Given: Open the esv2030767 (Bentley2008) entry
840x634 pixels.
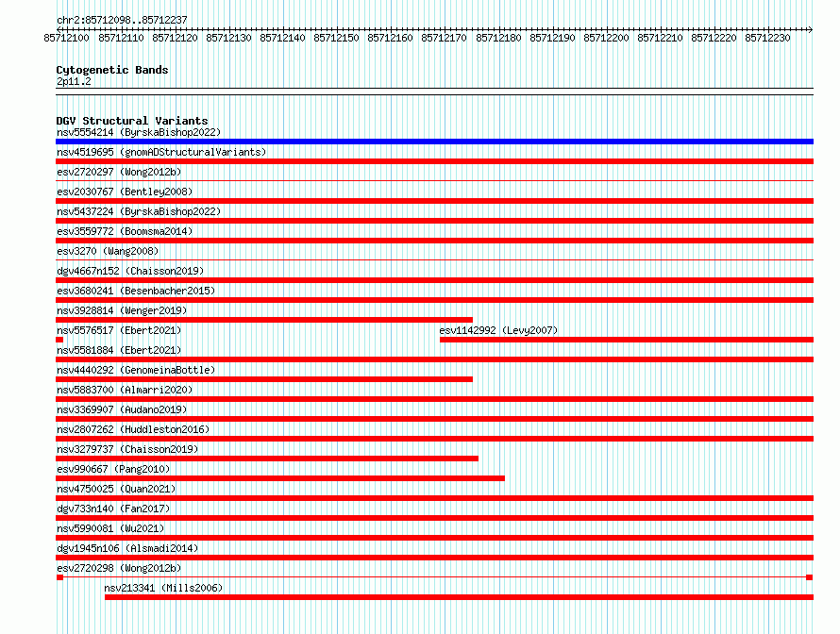Looking at the screenshot, I should [x=125, y=192].
